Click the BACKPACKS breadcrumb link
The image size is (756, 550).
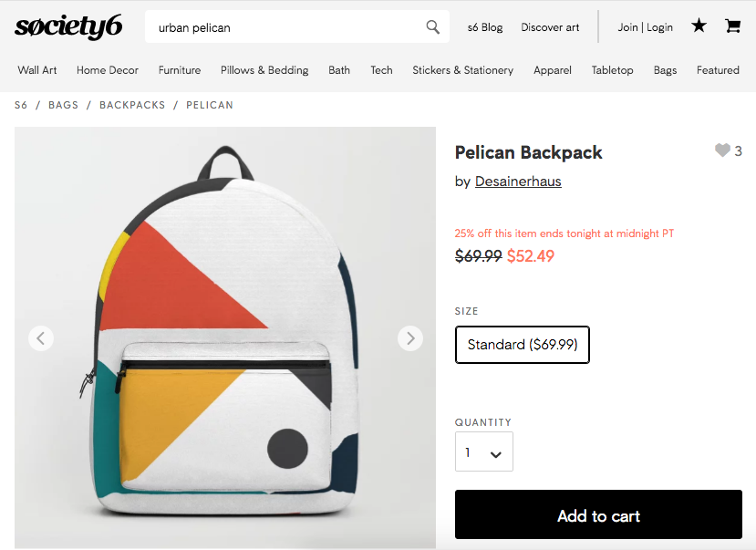click(x=132, y=105)
